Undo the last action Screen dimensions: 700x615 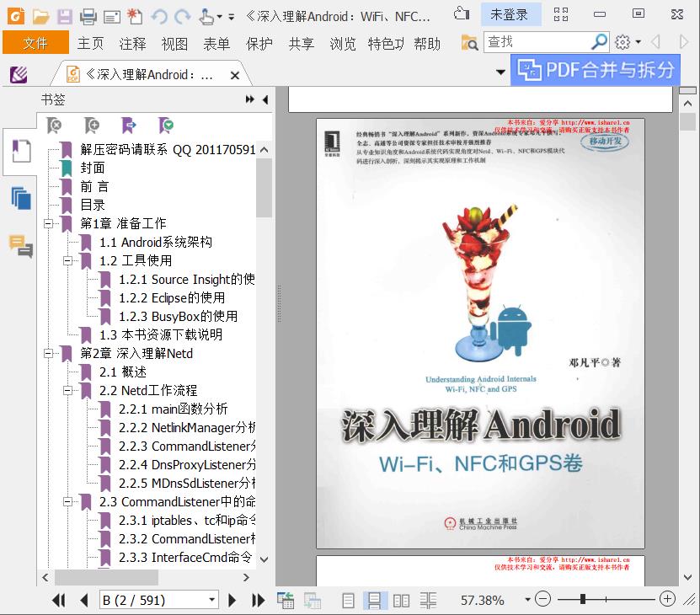pyautogui.click(x=159, y=17)
